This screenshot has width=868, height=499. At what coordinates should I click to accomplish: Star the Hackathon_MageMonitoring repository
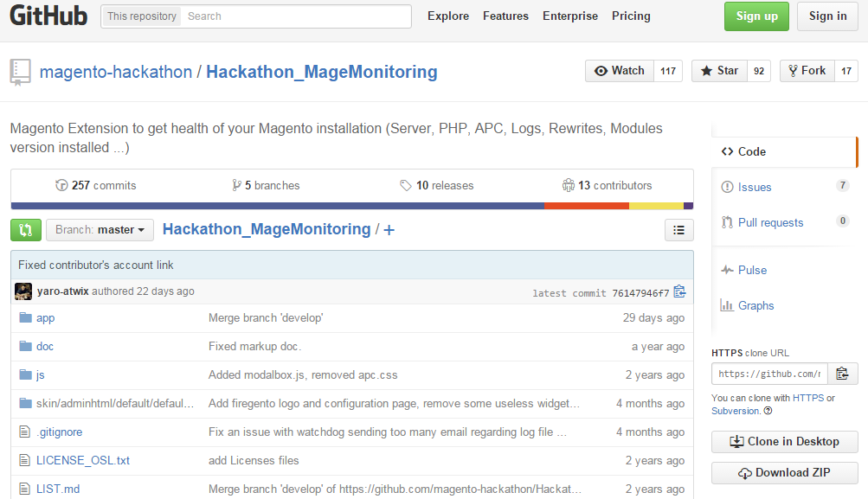720,71
